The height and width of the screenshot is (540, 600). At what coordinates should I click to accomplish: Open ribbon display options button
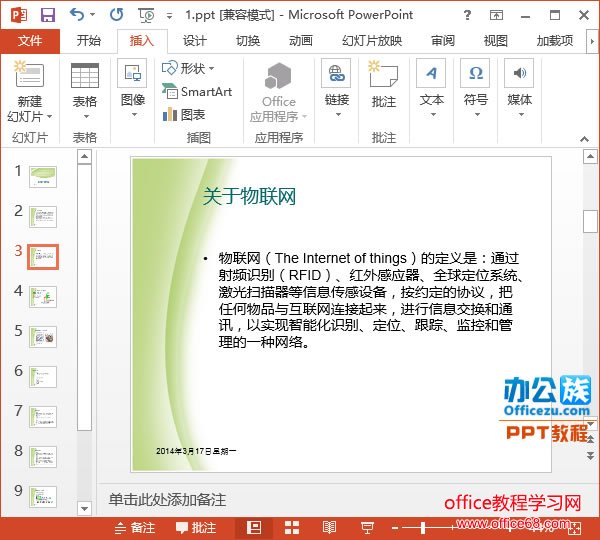click(496, 15)
